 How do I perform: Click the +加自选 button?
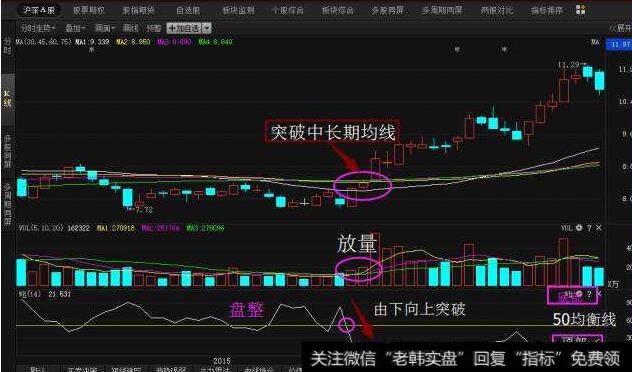(x=184, y=28)
